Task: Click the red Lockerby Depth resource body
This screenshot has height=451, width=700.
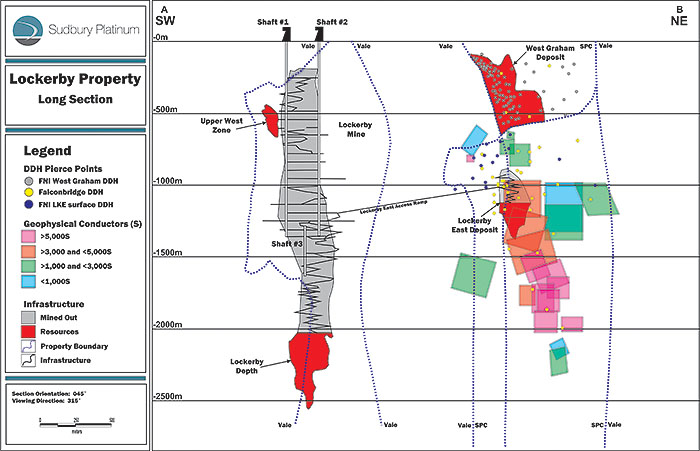Action: tap(309, 364)
